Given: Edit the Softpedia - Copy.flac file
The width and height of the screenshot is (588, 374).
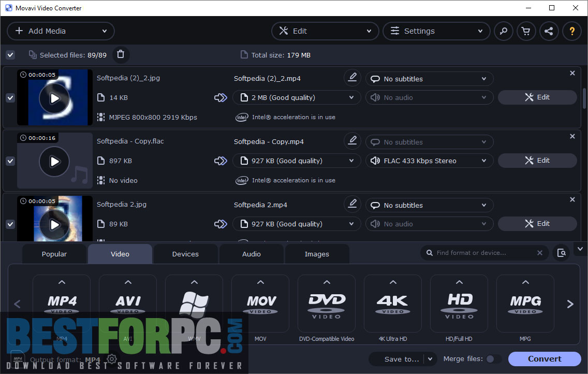Looking at the screenshot, I should click(x=537, y=160).
